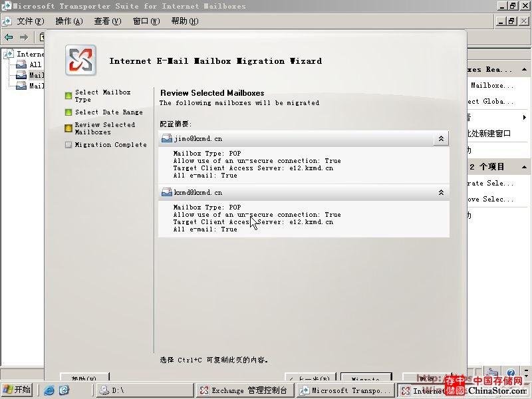
Task: Collapse the jimo@kxmd.cn mailbox summary
Action: click(x=441, y=138)
